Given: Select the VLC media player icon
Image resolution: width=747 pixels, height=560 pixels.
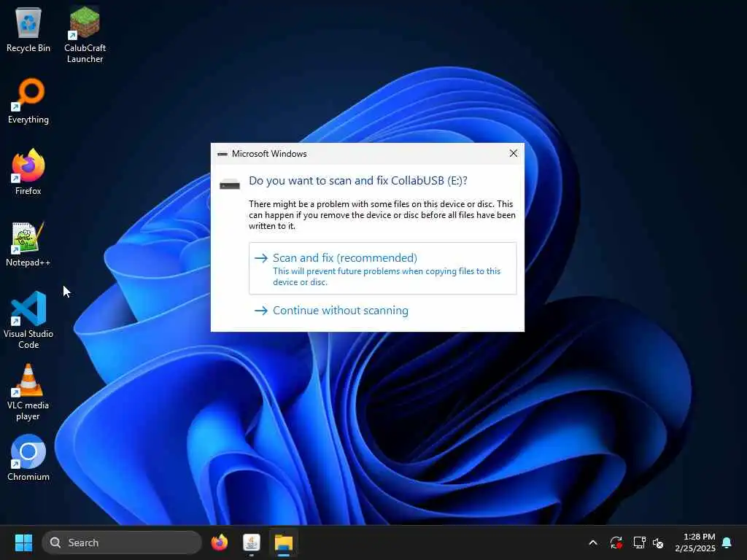Looking at the screenshot, I should point(28,392).
